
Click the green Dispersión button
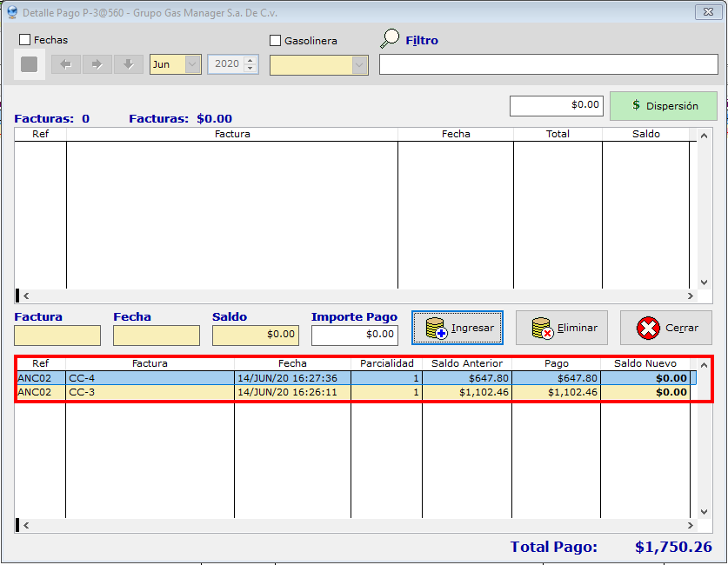pyautogui.click(x=664, y=106)
